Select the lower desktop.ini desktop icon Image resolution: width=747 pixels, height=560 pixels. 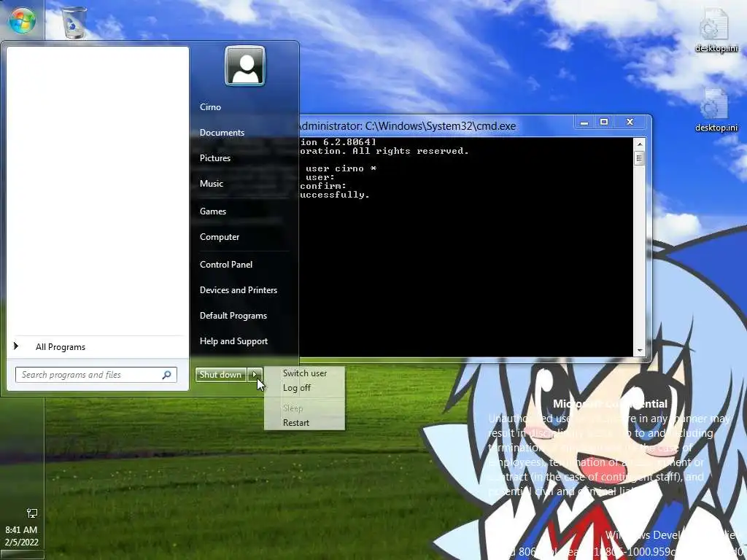click(x=716, y=109)
